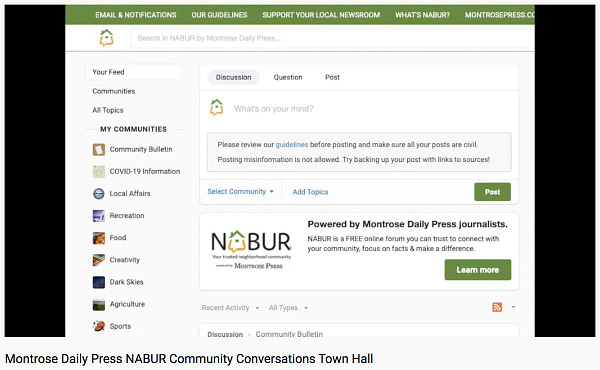Select the Agriculture text label
The height and width of the screenshot is (370, 600).
(127, 304)
